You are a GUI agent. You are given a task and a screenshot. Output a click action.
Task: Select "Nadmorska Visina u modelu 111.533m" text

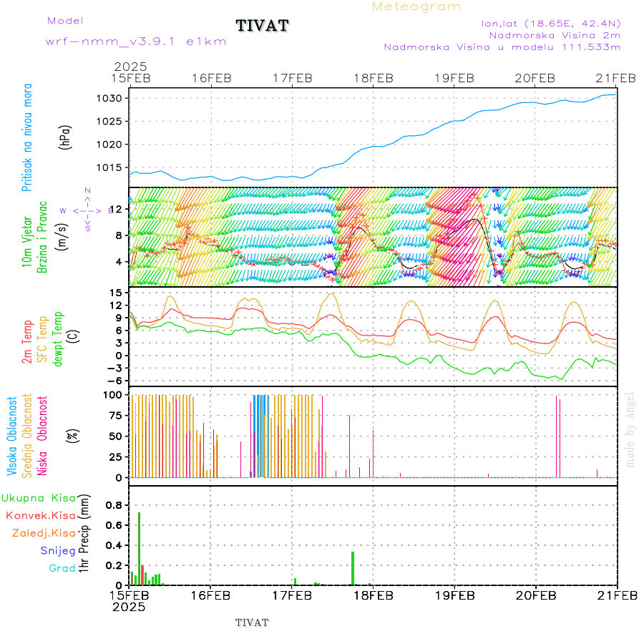point(502,47)
